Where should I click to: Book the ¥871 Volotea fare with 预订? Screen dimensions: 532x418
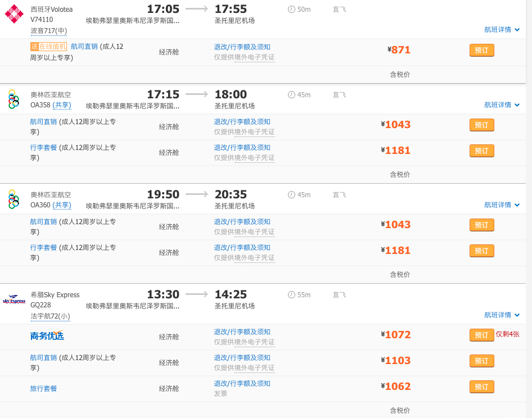pyautogui.click(x=481, y=50)
